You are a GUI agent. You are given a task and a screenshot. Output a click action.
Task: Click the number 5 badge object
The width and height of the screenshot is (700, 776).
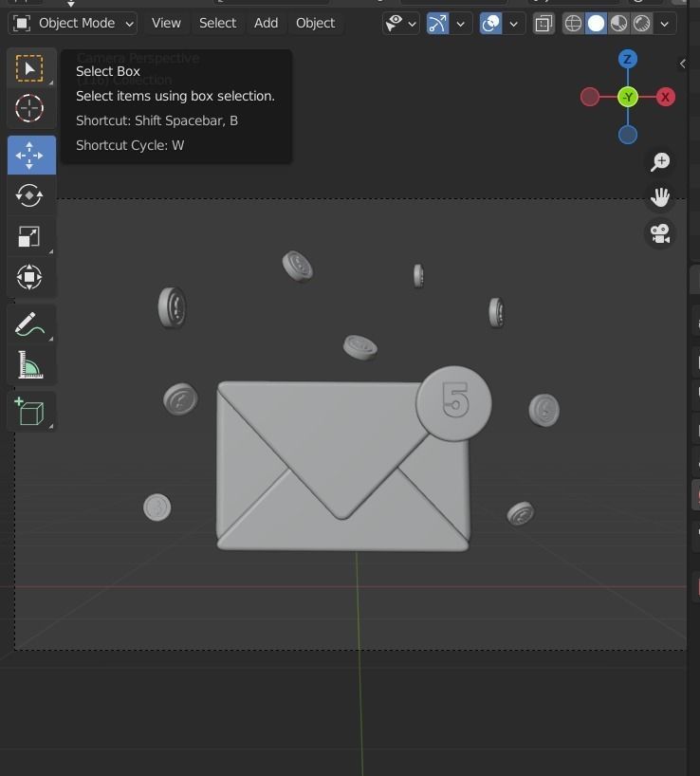click(453, 403)
